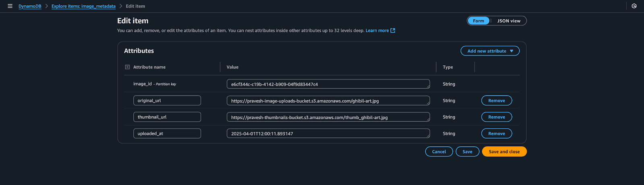Open the Explore items: image_metadata breadcrumb
This screenshot has height=185, width=644.
tap(83, 6)
